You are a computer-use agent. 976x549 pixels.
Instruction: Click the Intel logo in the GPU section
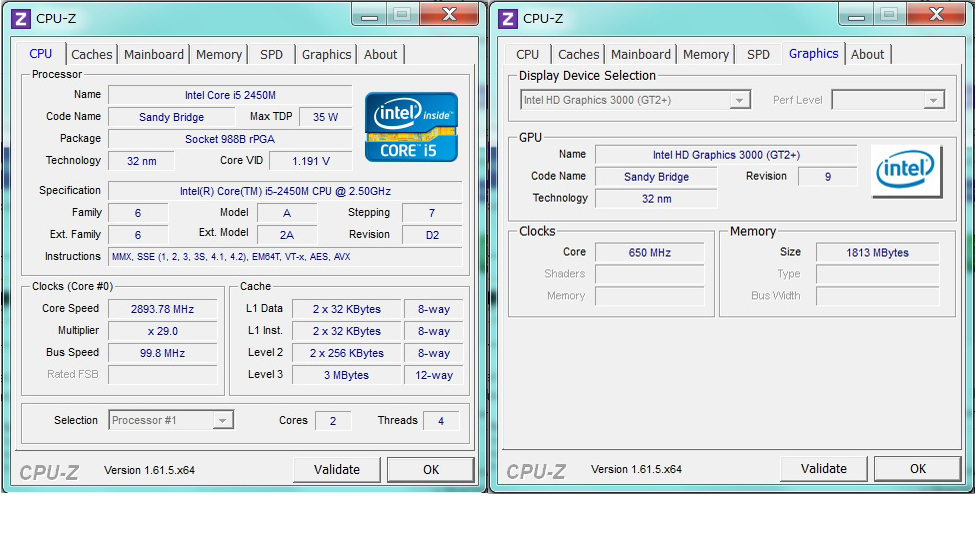(x=906, y=171)
